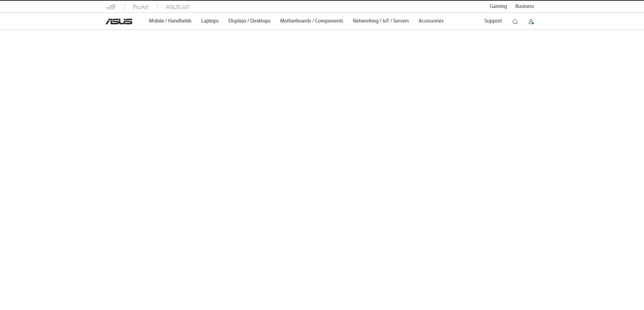Screen dimensions: 644x310
Task: Go to the Gaming section
Action: point(499,6)
